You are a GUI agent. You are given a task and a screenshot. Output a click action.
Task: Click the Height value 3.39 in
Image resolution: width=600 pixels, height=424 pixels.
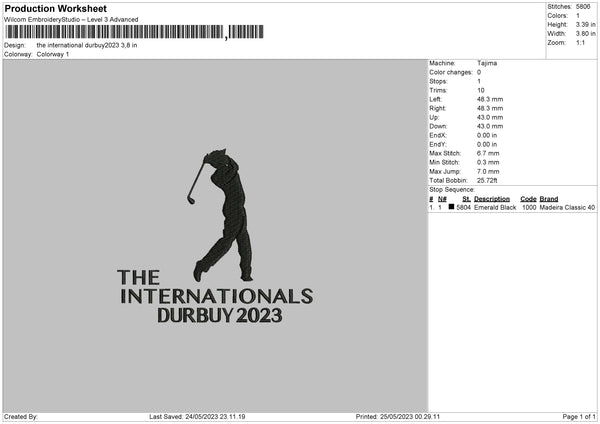585,24
